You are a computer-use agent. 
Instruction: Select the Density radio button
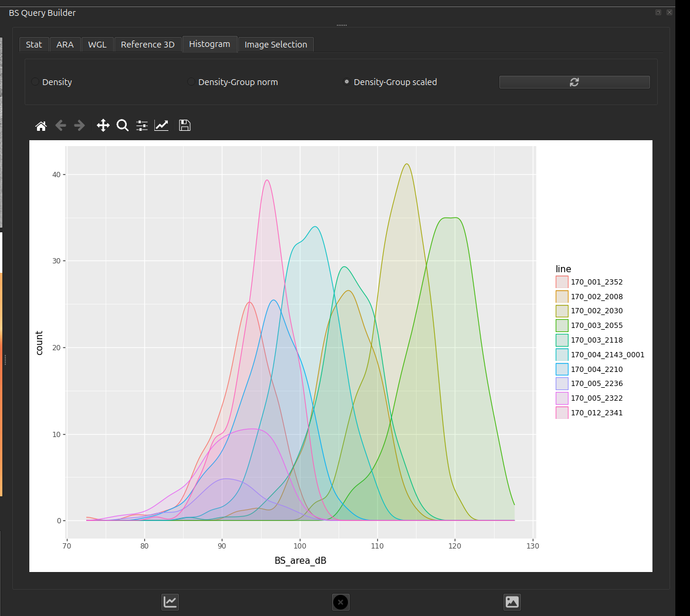tap(35, 82)
